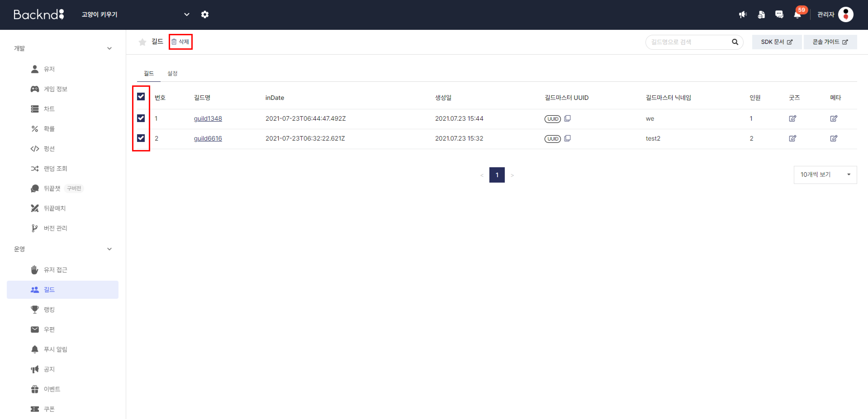Click the 삭제 delete button
The height and width of the screenshot is (419, 868).
pos(180,42)
